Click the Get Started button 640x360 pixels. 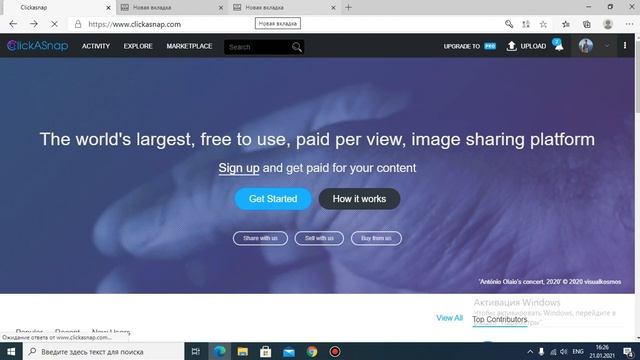pyautogui.click(x=273, y=199)
